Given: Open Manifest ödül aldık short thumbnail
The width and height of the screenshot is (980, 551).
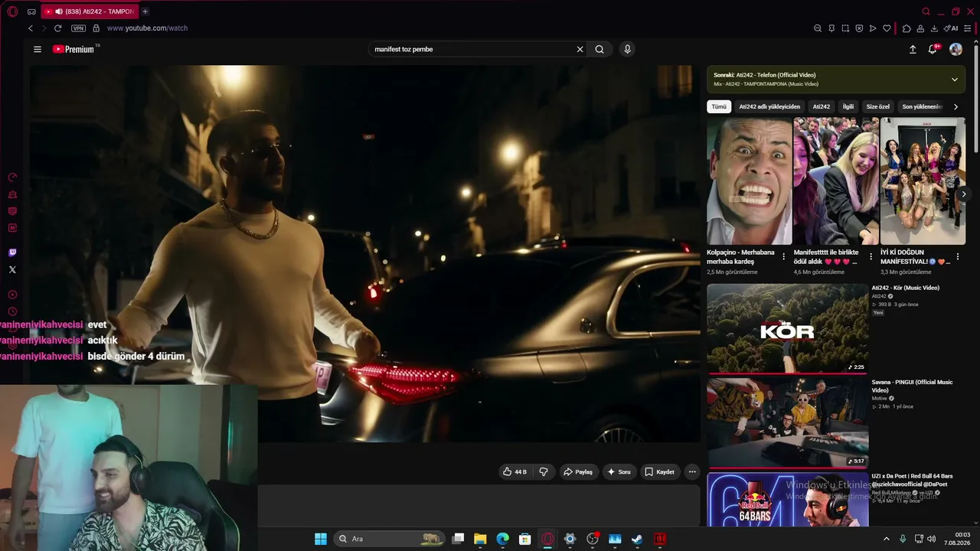Looking at the screenshot, I should click(836, 181).
